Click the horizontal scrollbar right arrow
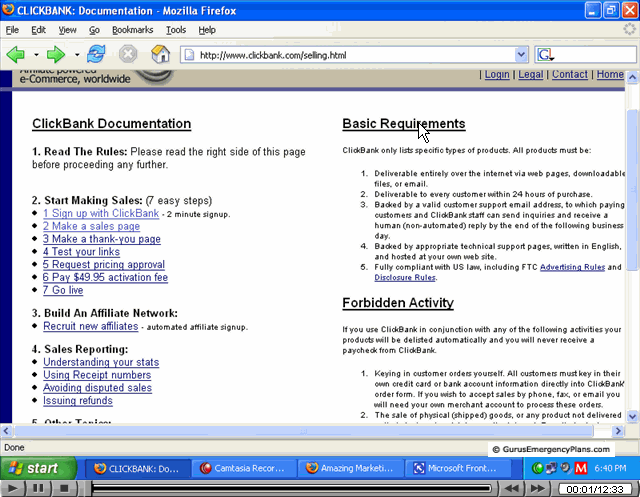This screenshot has width=640, height=497. pos(618,431)
